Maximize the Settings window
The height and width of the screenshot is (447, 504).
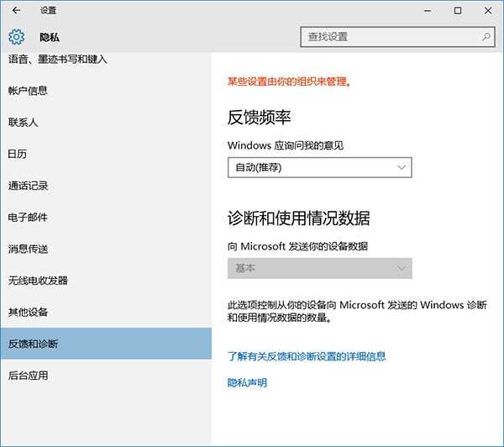click(x=458, y=11)
